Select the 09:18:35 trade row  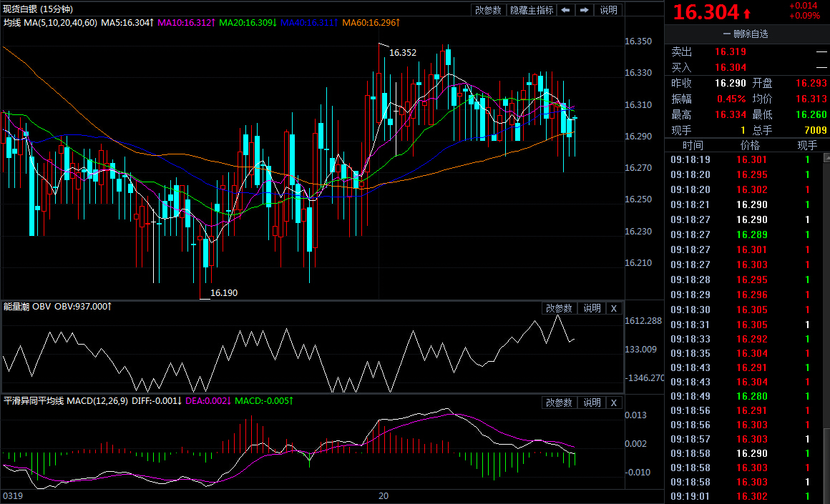pos(743,353)
